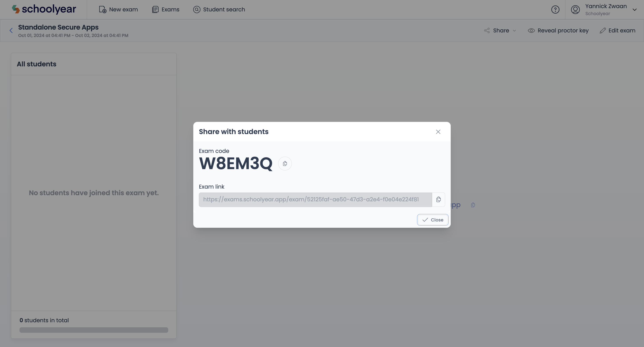
Task: Go back using the left arrow
Action: (11, 30)
